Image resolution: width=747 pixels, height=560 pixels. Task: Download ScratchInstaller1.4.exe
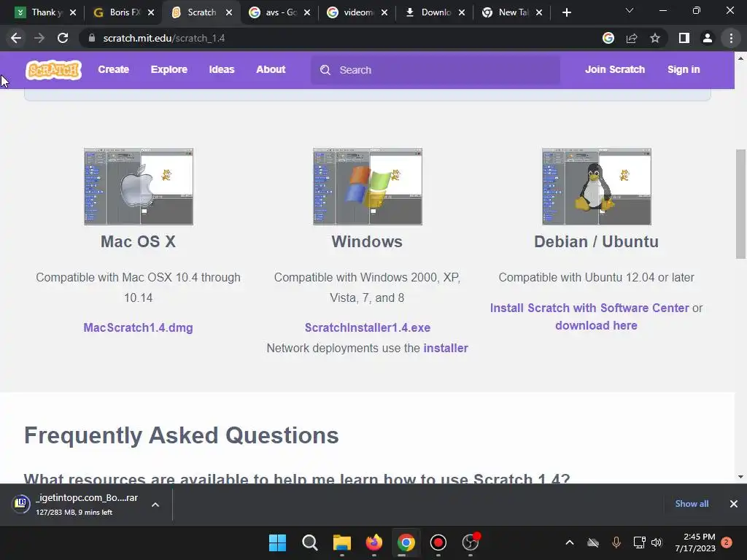point(368,327)
